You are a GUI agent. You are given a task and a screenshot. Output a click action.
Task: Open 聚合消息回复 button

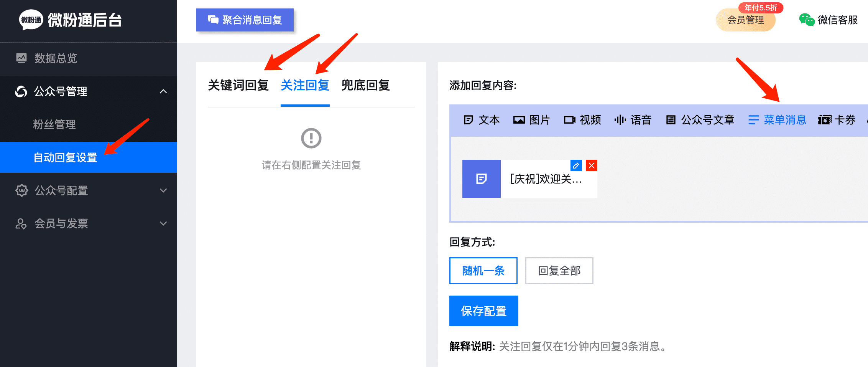(x=245, y=20)
